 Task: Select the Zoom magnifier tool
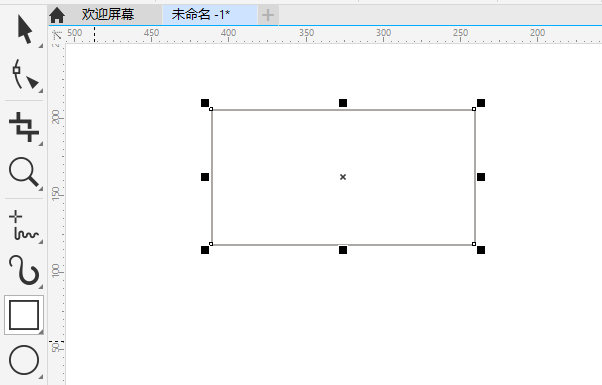(x=24, y=172)
